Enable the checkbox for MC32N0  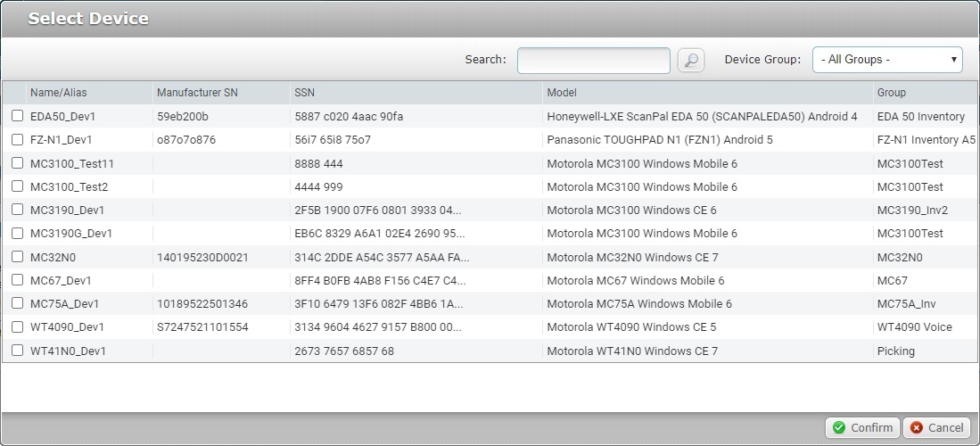coord(17,257)
